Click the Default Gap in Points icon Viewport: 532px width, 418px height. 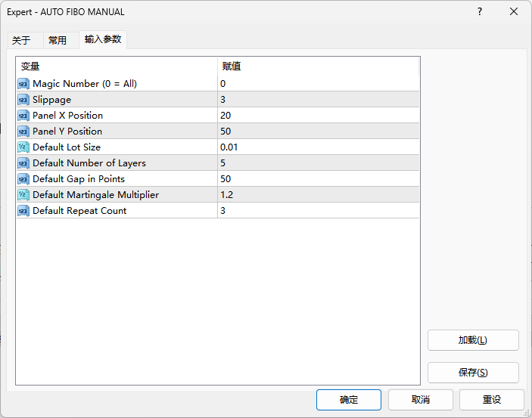23,179
